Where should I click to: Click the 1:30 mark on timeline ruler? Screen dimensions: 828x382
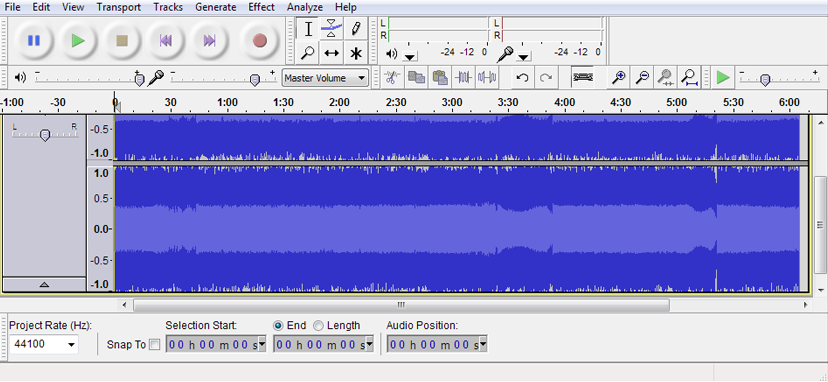coord(283,102)
